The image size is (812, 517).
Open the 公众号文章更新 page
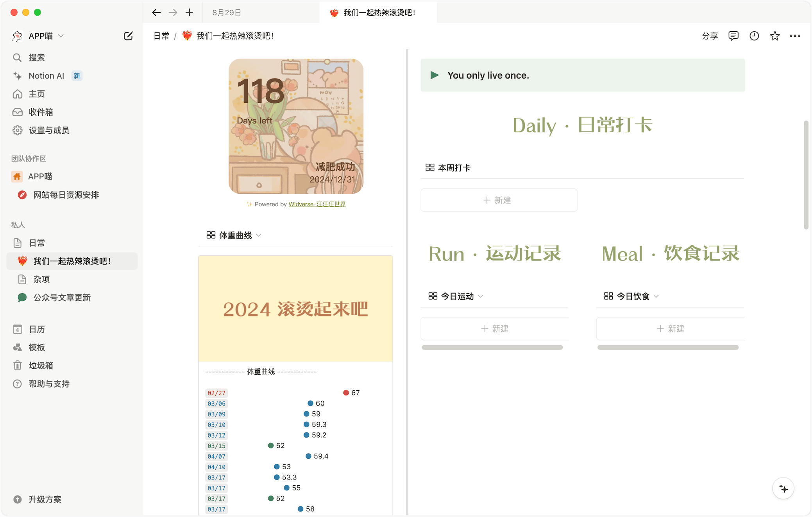click(62, 298)
